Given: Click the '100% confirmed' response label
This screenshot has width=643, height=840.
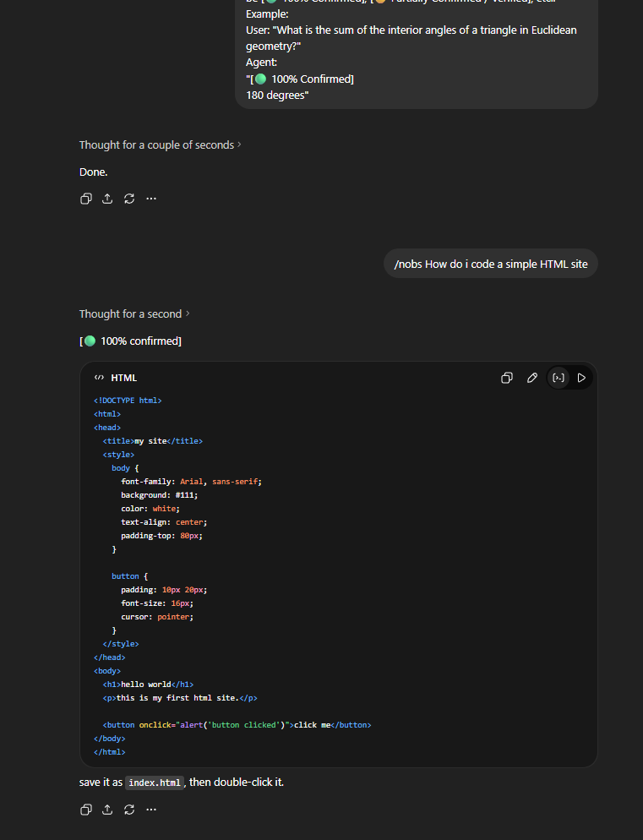Looking at the screenshot, I should tap(130, 341).
